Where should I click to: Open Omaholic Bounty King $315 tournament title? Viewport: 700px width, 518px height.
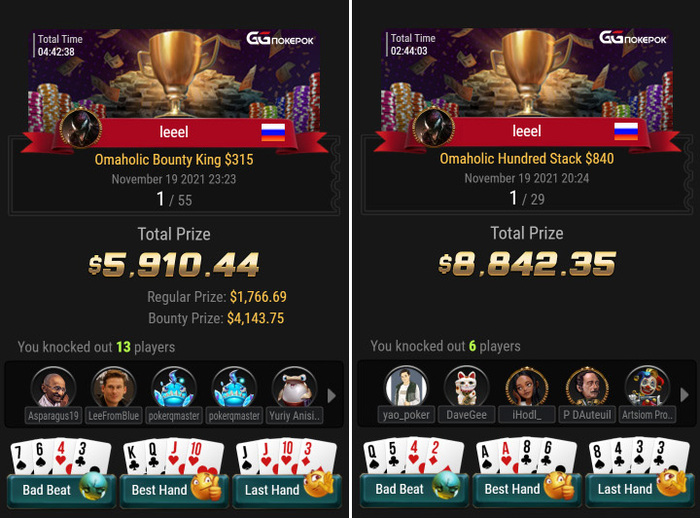tap(174, 159)
